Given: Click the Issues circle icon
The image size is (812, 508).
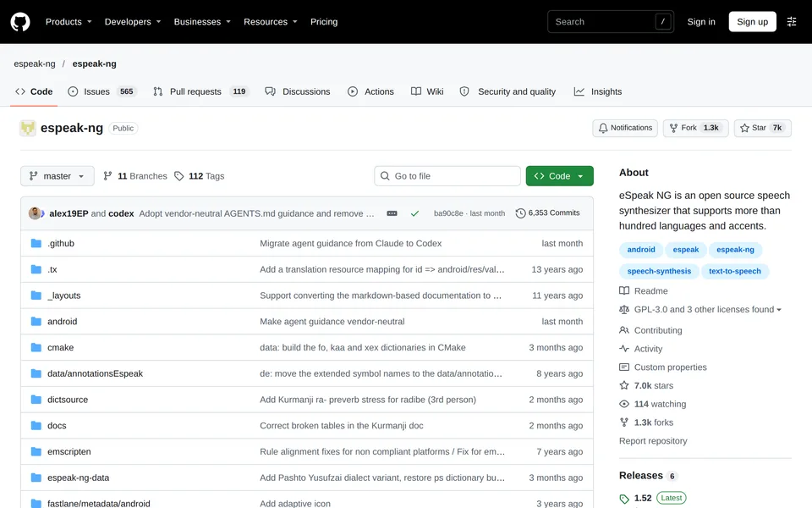Looking at the screenshot, I should coord(73,91).
